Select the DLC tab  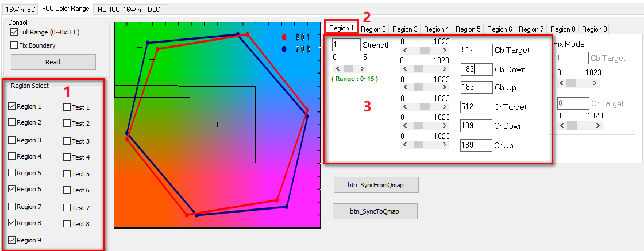(154, 9)
